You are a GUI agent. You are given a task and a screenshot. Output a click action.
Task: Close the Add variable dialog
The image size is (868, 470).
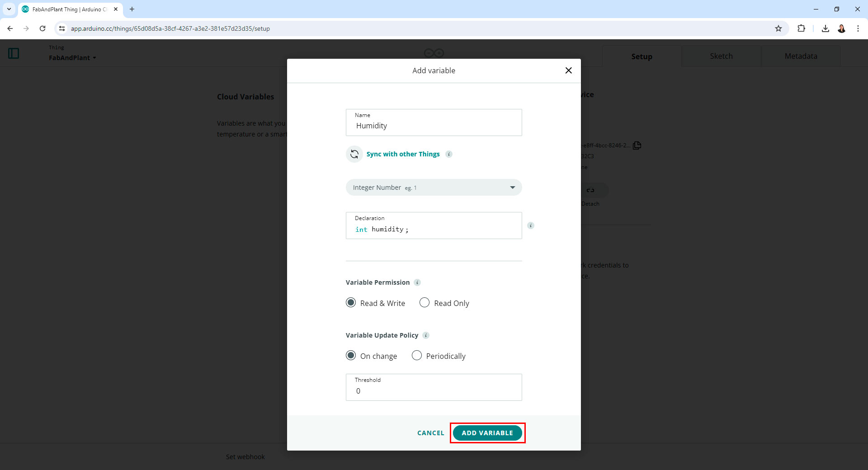(x=568, y=70)
